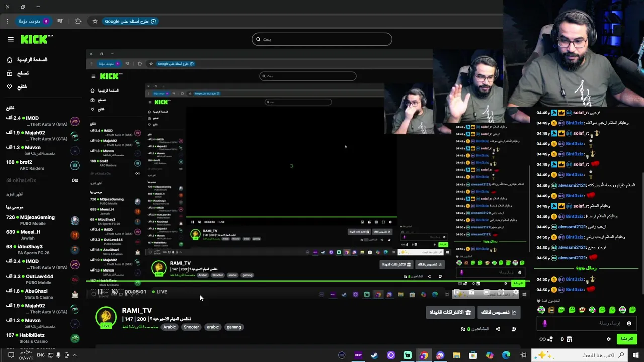Show the المشاهدون viewers list

474,329
